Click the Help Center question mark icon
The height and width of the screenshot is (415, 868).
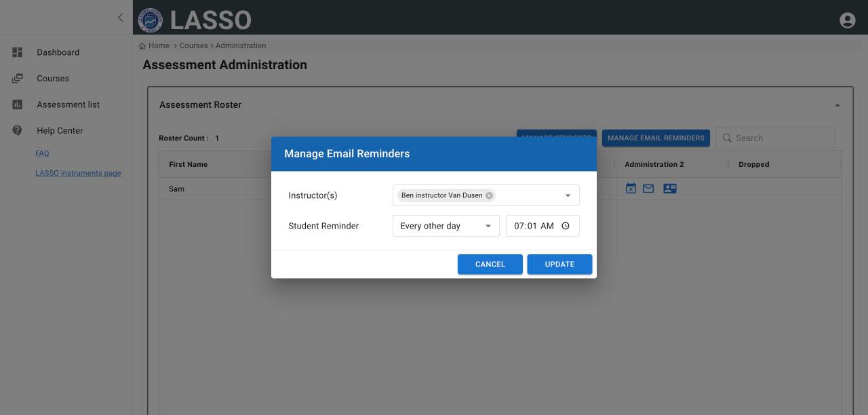(18, 131)
